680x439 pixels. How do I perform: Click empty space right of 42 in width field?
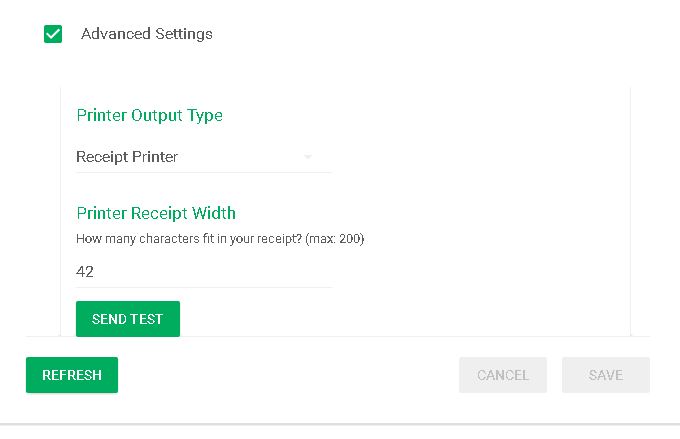(x=220, y=271)
